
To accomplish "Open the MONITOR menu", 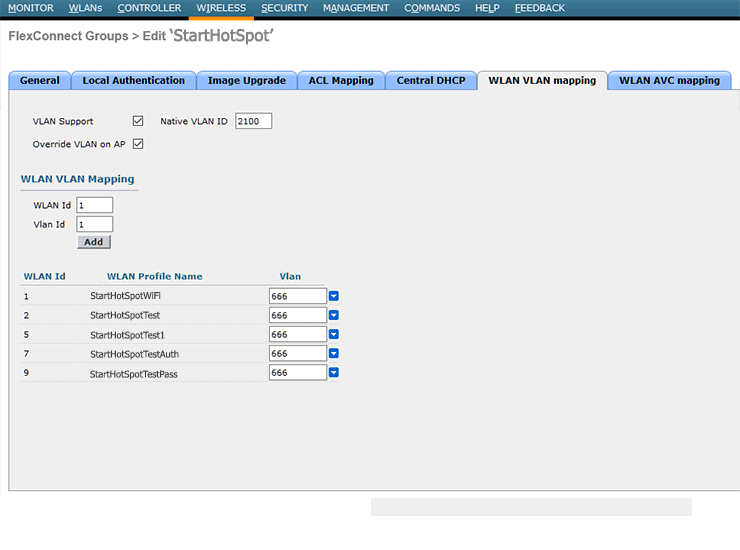I will coord(30,8).
